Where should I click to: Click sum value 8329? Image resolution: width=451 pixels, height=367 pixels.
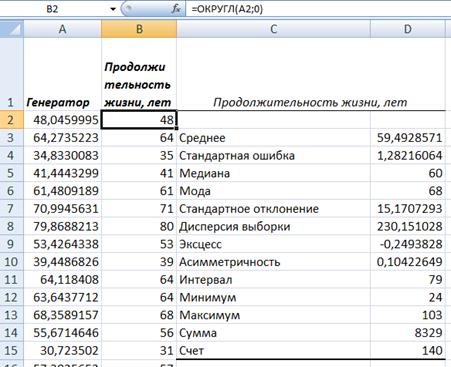click(408, 332)
